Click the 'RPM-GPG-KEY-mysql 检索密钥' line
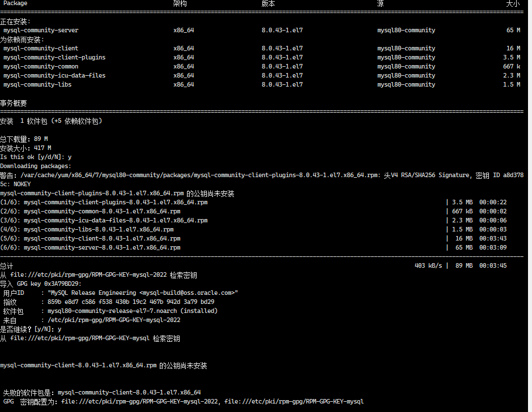This screenshot has height=412, width=532. 90,338
